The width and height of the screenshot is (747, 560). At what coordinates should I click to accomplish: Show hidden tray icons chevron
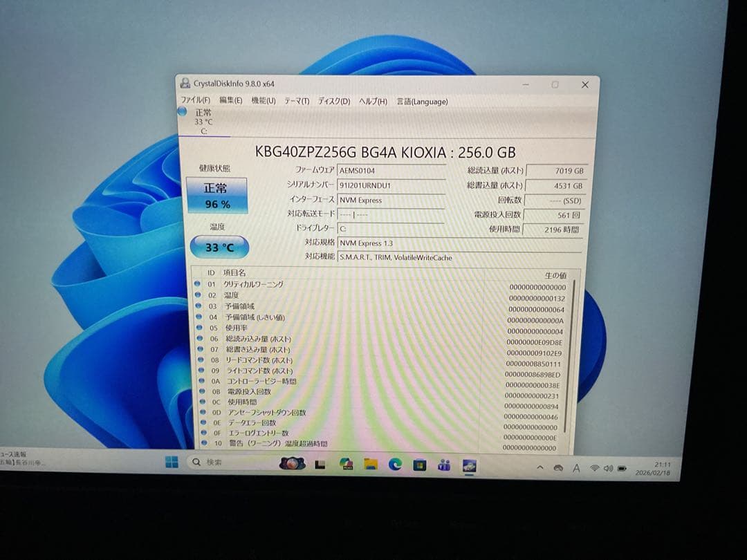click(x=540, y=467)
